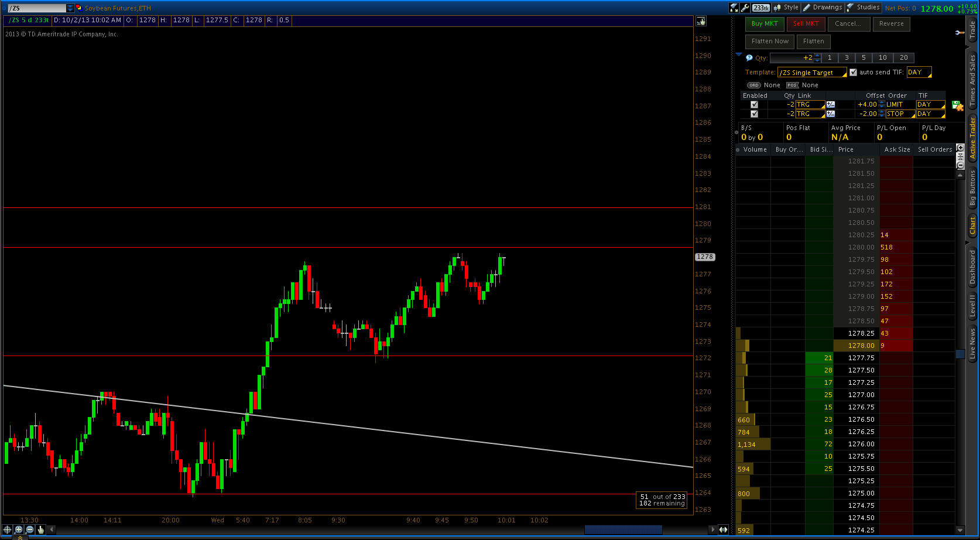Click the chart horizontal scrollbar thumb
The image size is (980, 540).
623,529
